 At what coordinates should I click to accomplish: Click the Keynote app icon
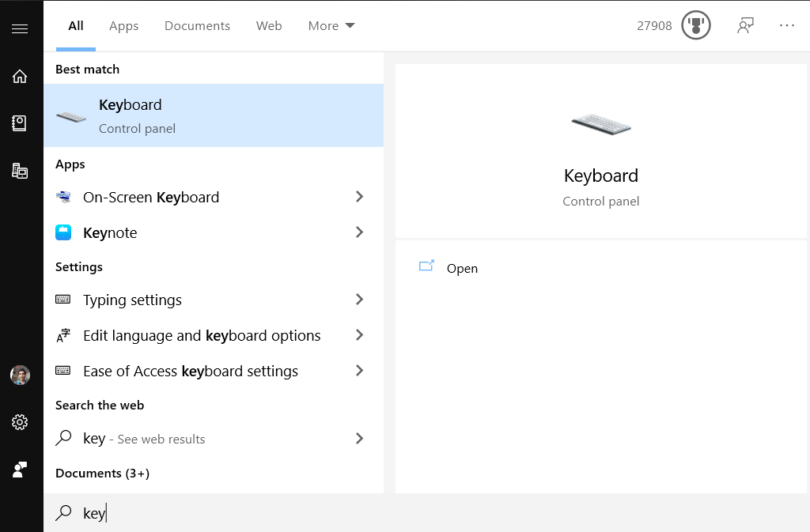(x=64, y=232)
